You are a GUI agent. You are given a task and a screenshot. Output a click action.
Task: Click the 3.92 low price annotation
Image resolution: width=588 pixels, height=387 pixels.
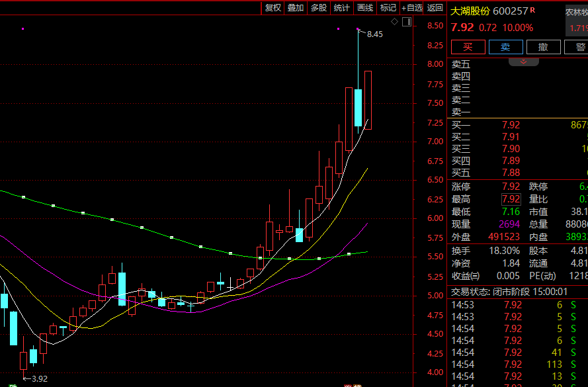point(40,379)
